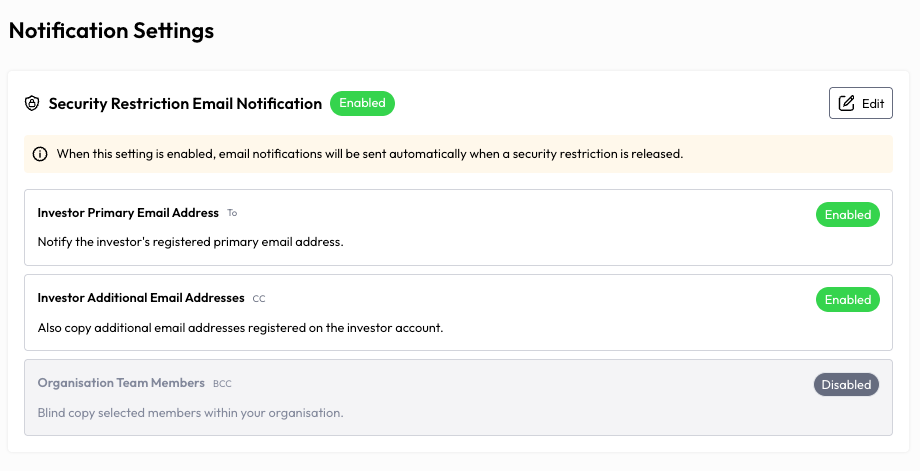Viewport: 920px width, 471px height.
Task: Select the Investor Additional Email Addresses heading
Action: pos(141,298)
